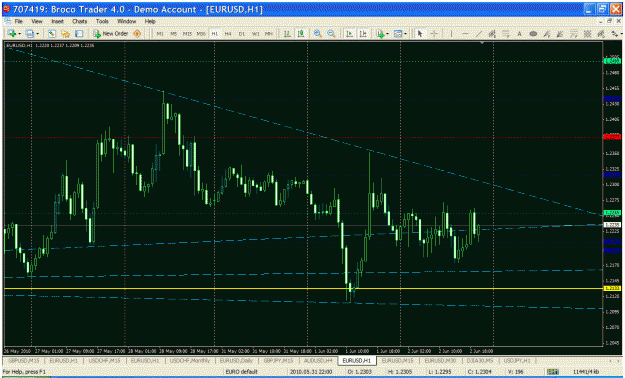
Task: Switch to the GBPUSD,M15 chart tab
Action: tap(24, 360)
